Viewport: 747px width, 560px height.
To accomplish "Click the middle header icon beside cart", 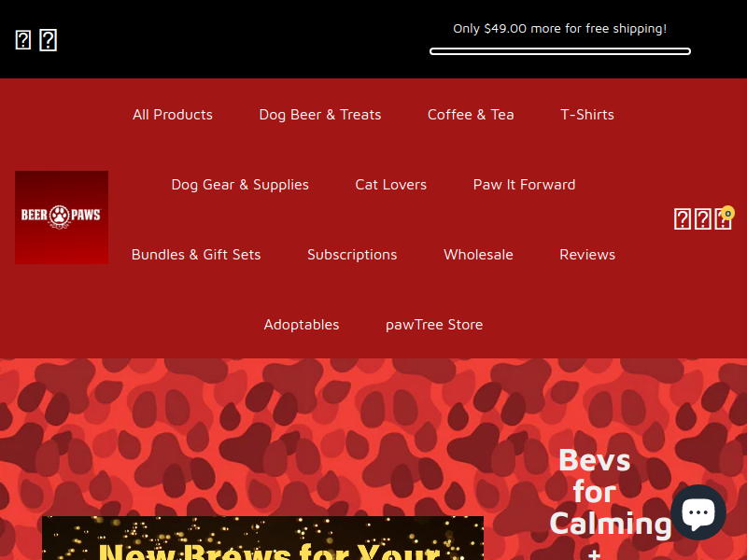I will pos(703,219).
